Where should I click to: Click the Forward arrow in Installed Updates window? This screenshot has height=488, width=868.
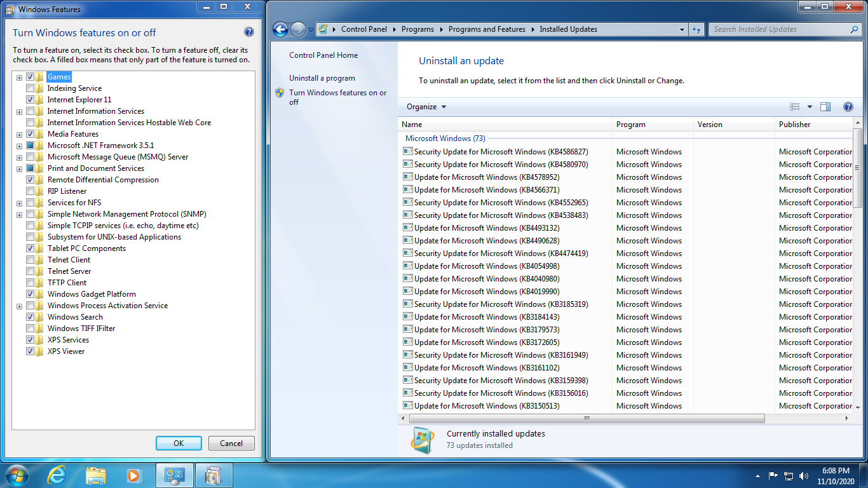click(298, 29)
